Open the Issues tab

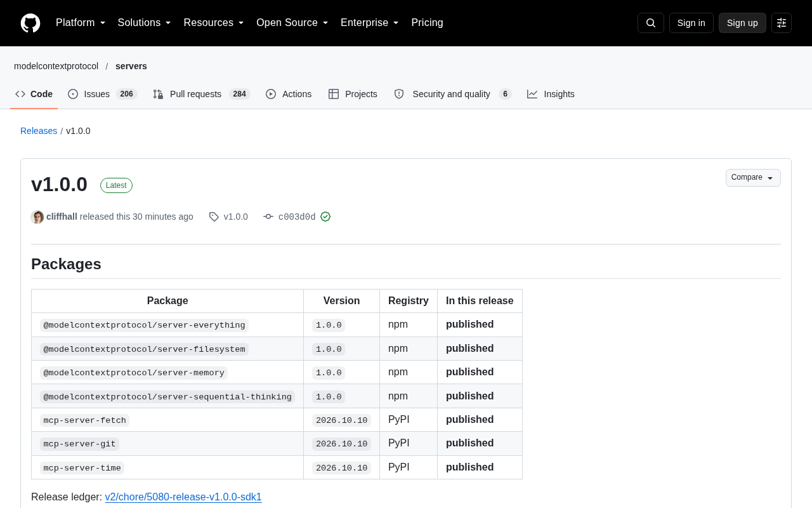tap(103, 94)
